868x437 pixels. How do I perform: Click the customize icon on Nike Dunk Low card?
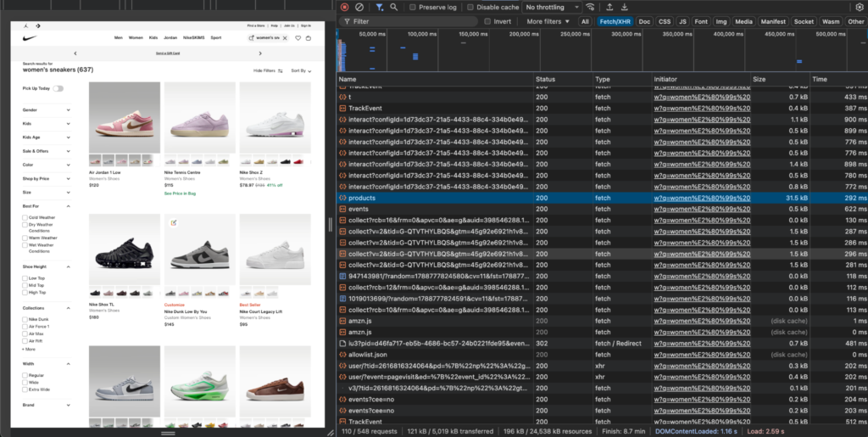coord(173,222)
